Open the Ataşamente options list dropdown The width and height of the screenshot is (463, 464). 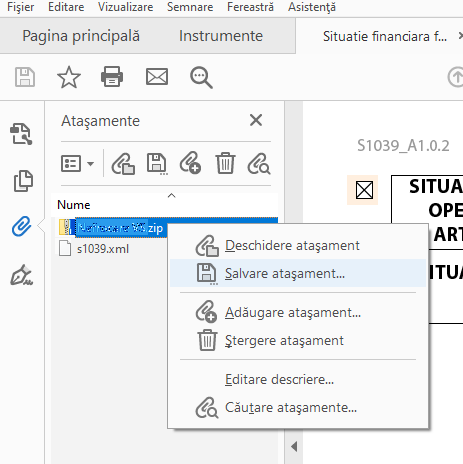77,164
